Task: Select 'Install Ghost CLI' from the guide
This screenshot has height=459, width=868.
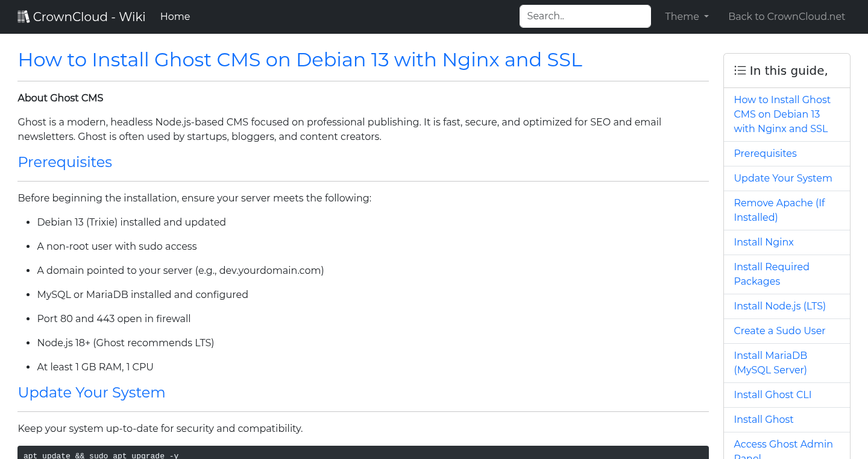Action: coord(772,394)
